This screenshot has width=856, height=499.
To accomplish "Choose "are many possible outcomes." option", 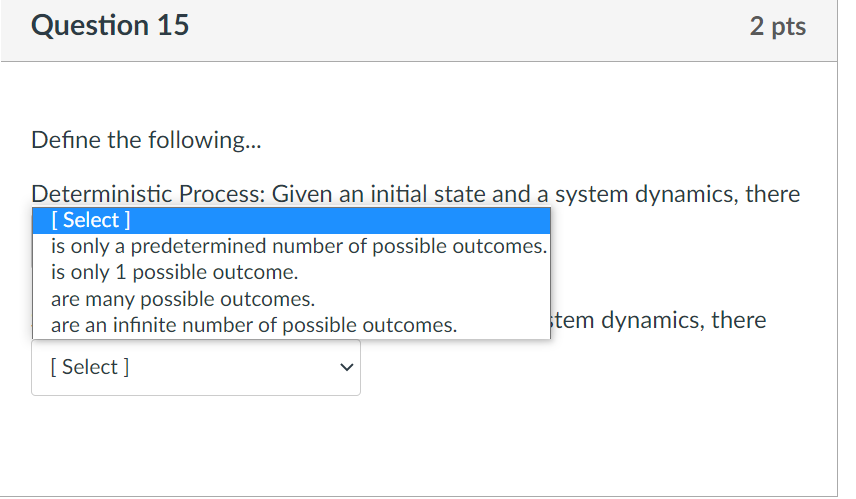I will tap(182, 299).
